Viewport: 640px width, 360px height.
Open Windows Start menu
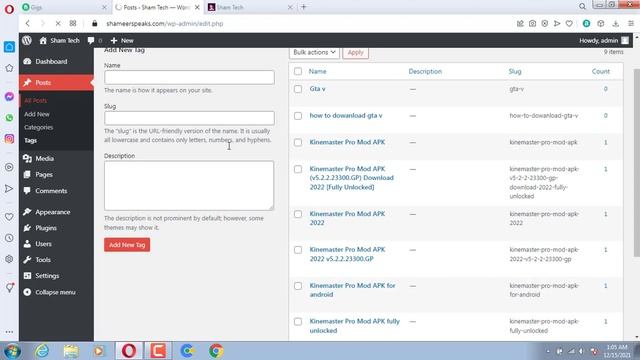click(x=12, y=351)
